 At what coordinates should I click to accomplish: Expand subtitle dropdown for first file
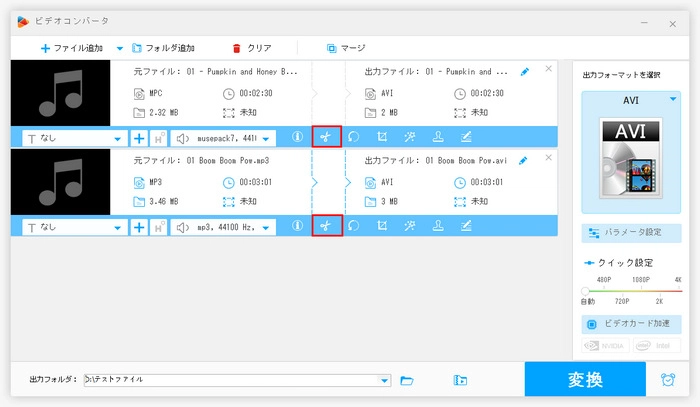[x=119, y=138]
